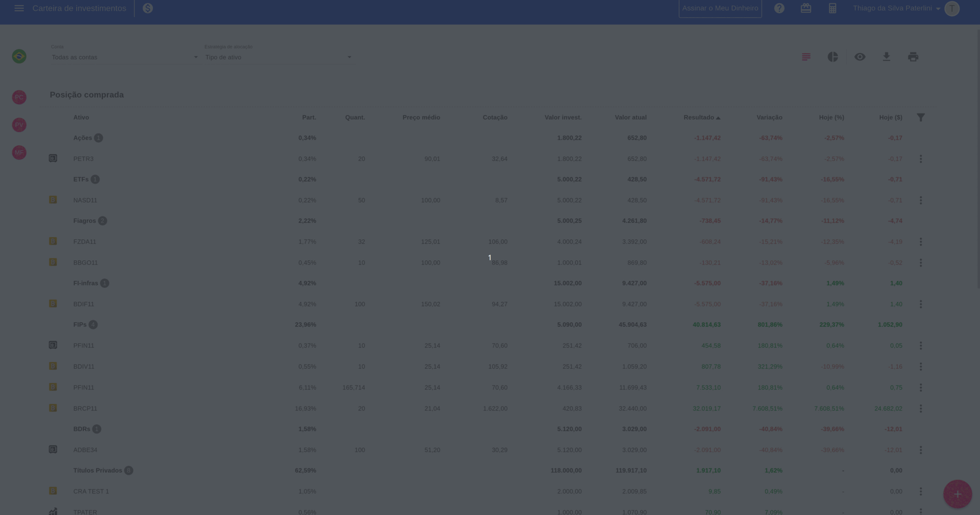
Task: Download the portfolio report
Action: click(x=886, y=57)
